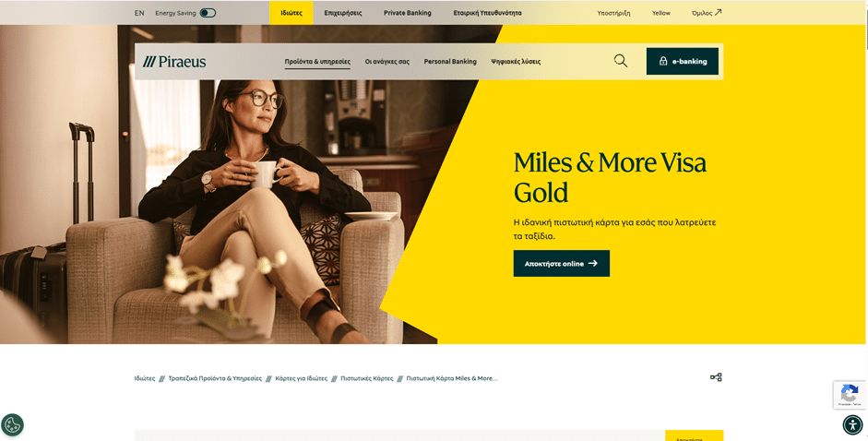Click the Όμιλος external link
The height and width of the screenshot is (441, 868).
pyautogui.click(x=707, y=13)
